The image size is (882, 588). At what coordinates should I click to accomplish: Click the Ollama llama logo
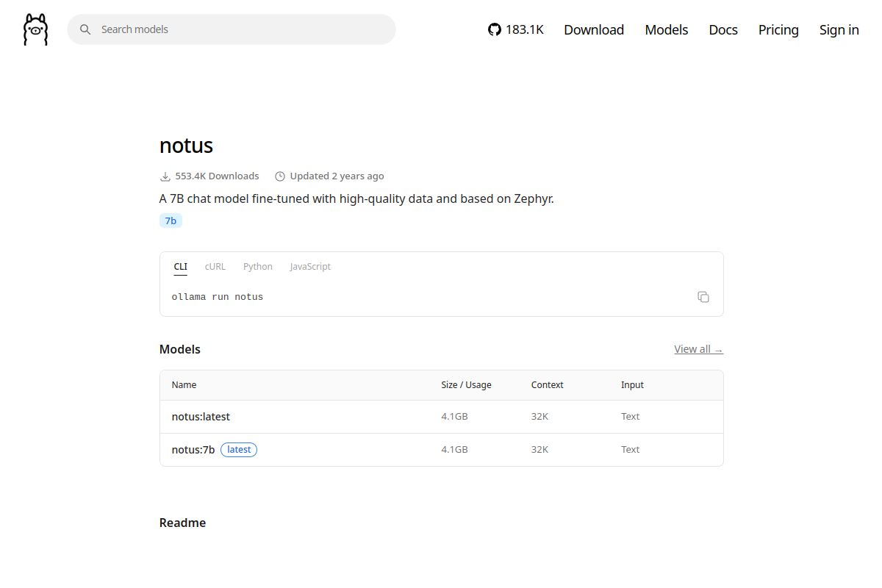click(35, 29)
